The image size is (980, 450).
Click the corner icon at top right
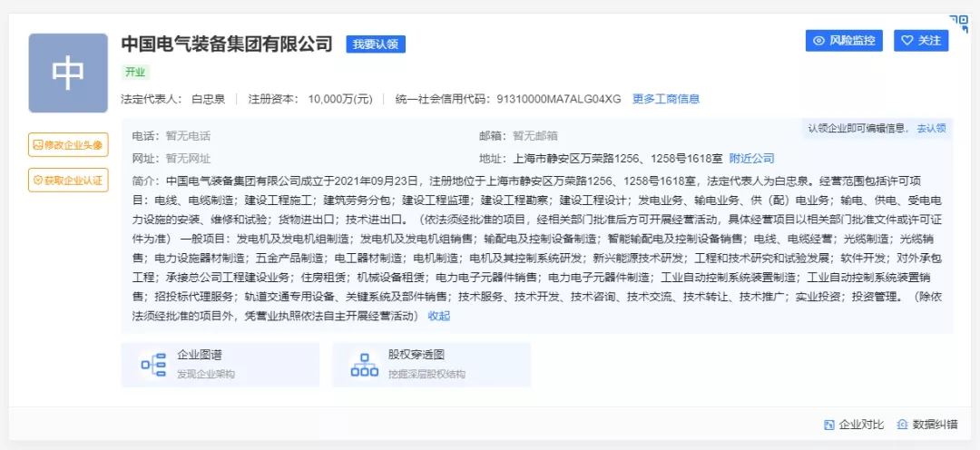click(958, 23)
